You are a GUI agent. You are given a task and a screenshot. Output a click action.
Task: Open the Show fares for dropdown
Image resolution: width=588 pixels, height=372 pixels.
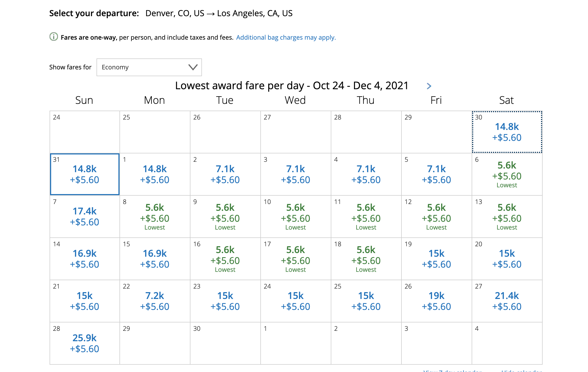pyautogui.click(x=149, y=67)
